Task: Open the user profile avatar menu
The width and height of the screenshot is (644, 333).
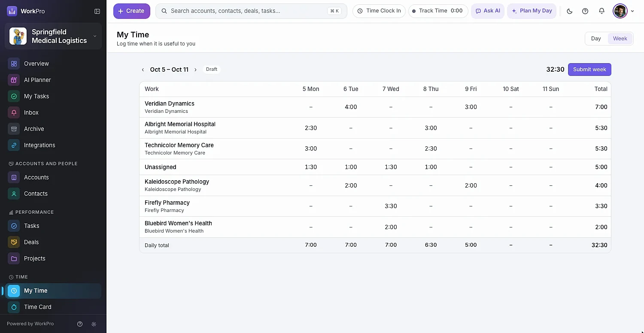Action: (620, 11)
